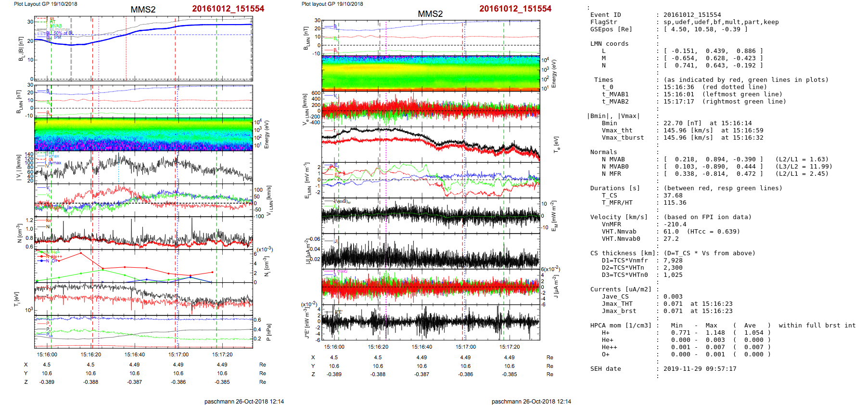Screen dimensions: 868x405
Task: Click the 15:17:20 tick label under the right plot
Action: click(509, 347)
